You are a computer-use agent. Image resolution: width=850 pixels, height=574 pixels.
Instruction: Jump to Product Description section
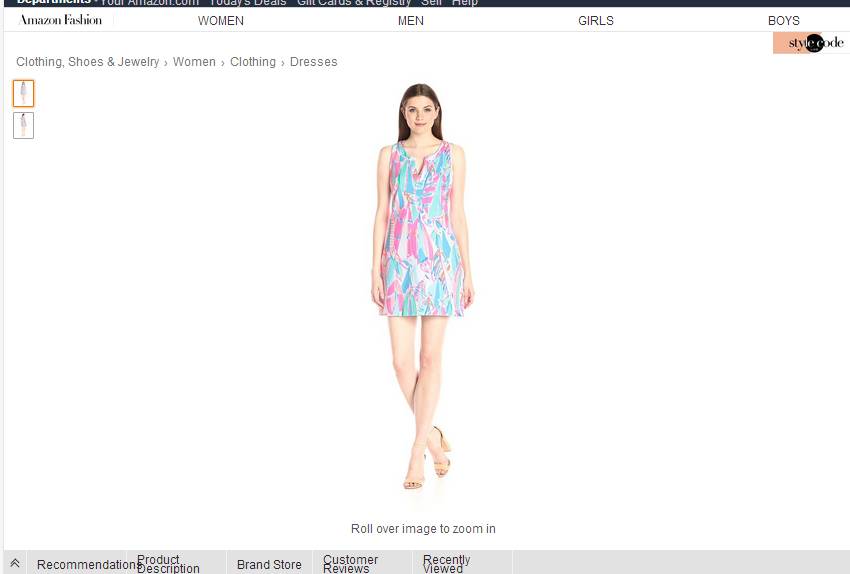[168, 564]
